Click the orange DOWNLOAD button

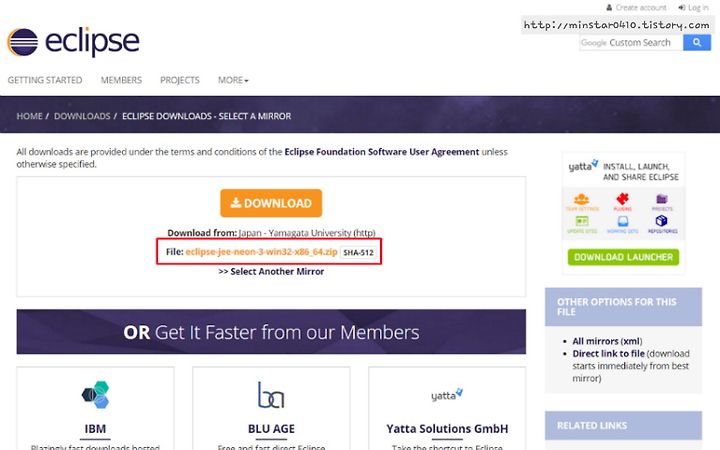click(x=271, y=203)
